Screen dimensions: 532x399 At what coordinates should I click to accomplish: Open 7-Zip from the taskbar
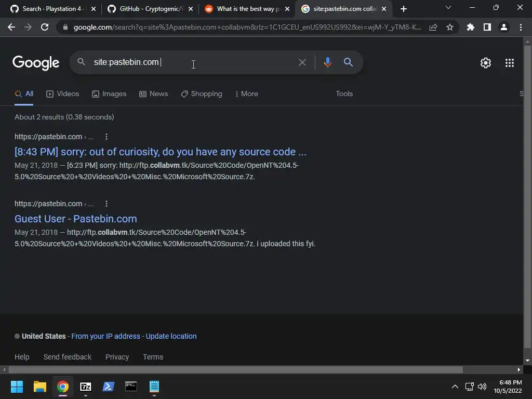point(86,387)
